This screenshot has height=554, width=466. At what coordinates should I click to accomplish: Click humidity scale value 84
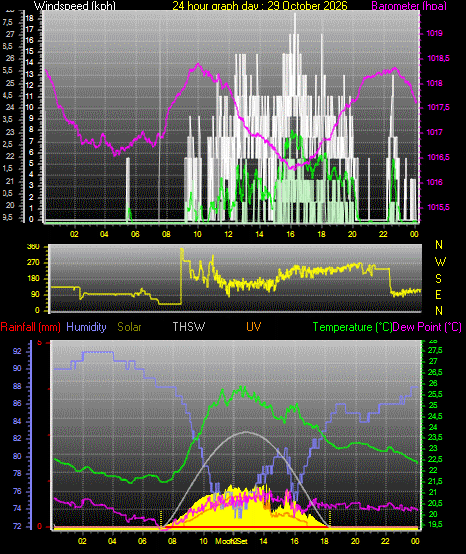(x=17, y=422)
